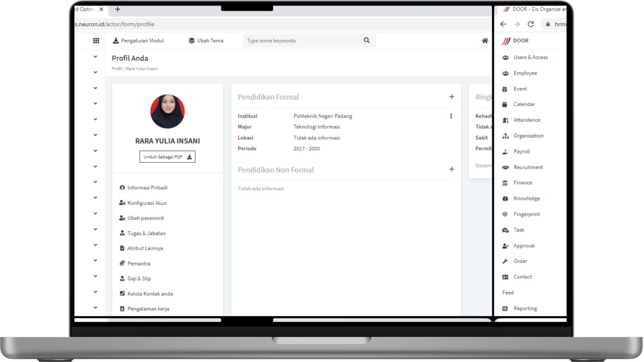
Task: Expand the topmost collapsed sidebar chevron
Action: [x=95, y=57]
